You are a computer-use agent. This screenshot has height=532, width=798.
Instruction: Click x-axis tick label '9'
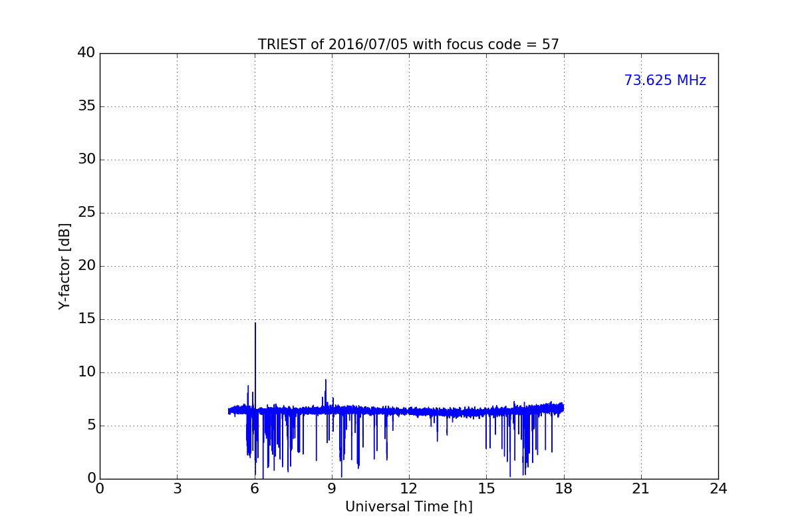click(x=332, y=489)
